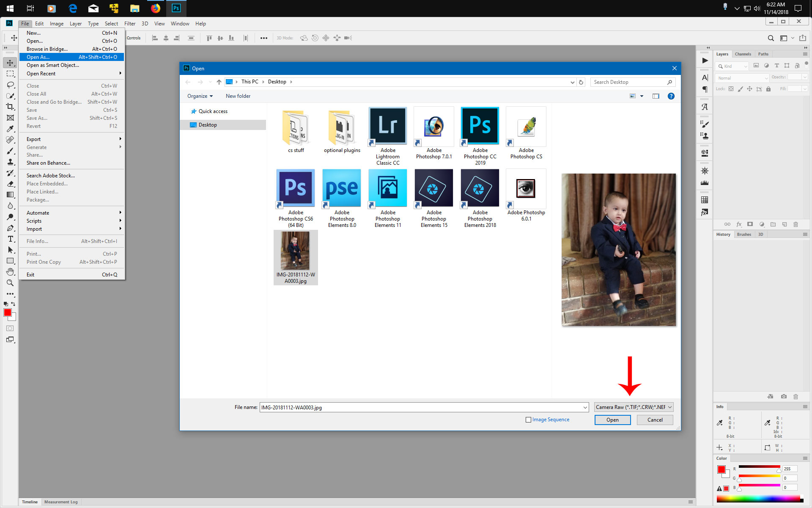Open the Actions play panel icon
The height and width of the screenshot is (508, 812).
[705, 61]
